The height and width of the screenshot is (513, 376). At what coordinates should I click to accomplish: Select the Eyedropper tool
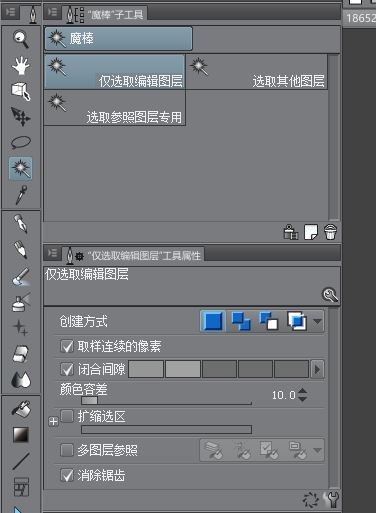coord(21,195)
